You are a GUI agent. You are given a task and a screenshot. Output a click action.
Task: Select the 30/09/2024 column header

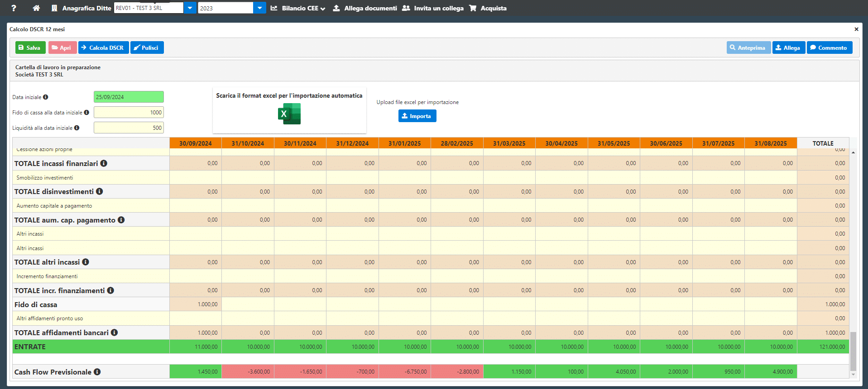pos(196,143)
